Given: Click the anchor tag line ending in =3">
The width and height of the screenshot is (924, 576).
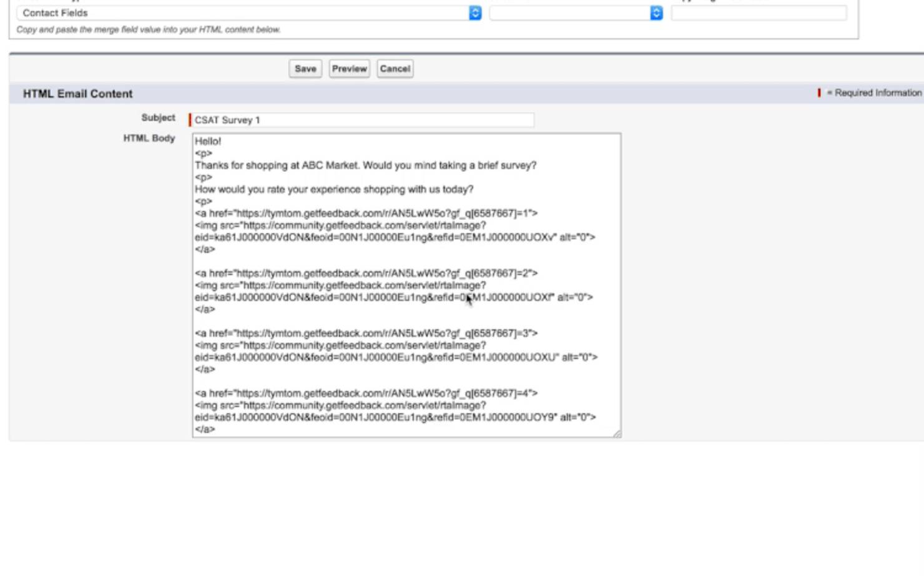Looking at the screenshot, I should (366, 334).
